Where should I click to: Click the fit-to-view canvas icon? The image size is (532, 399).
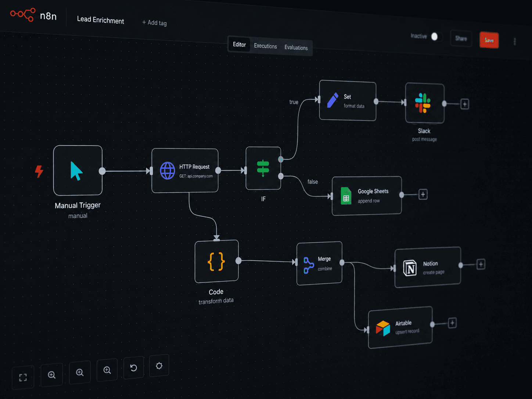23,377
